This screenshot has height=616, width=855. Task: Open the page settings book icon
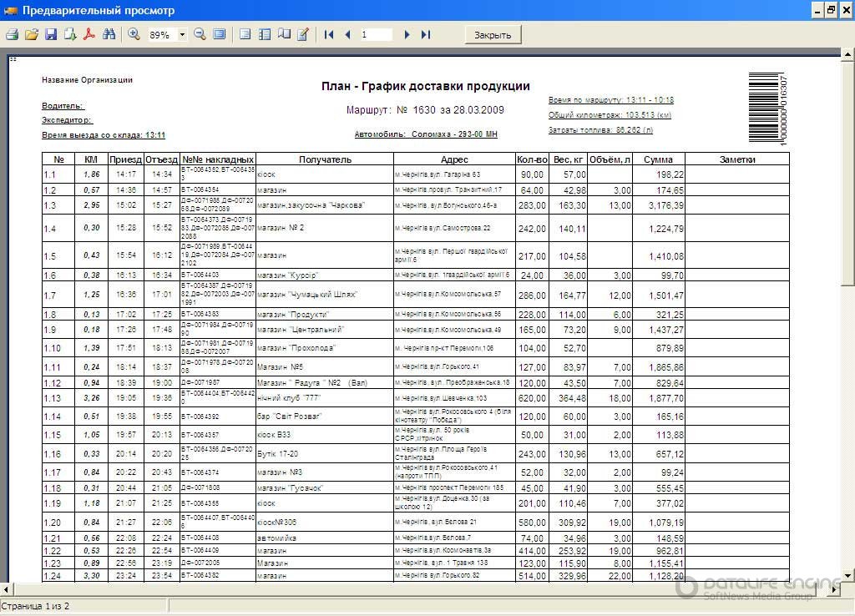click(x=284, y=34)
